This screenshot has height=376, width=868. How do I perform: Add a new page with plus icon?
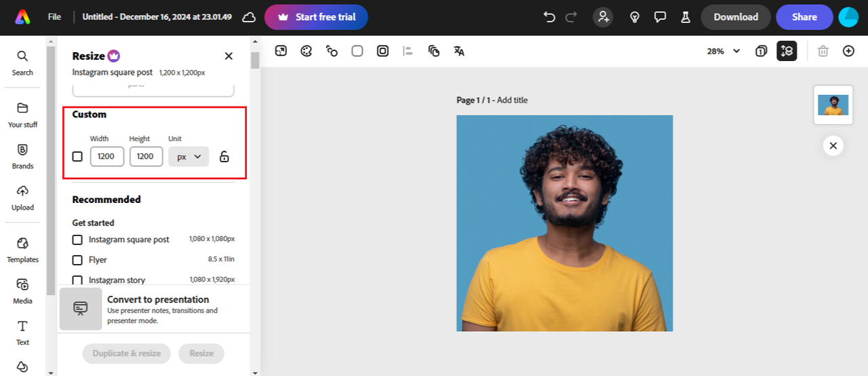(x=848, y=51)
